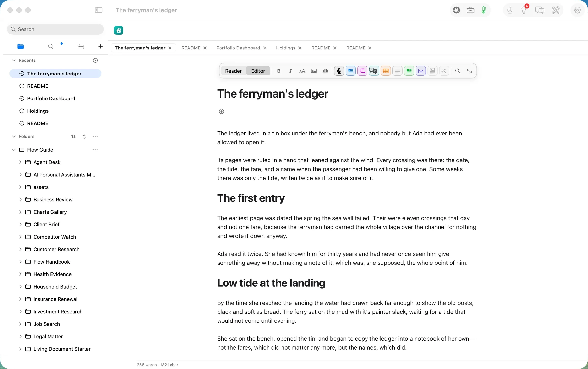
Task: Switch to Reader mode
Action: (233, 71)
